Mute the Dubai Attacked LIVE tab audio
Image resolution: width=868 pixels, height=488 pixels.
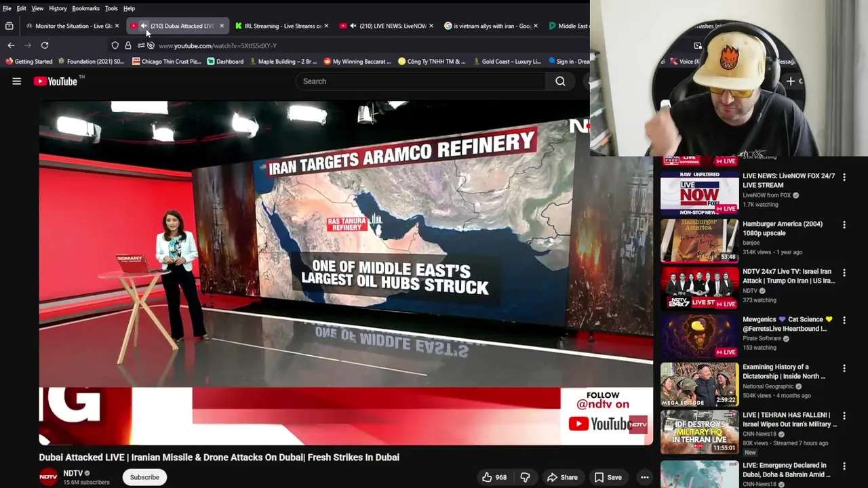(143, 26)
